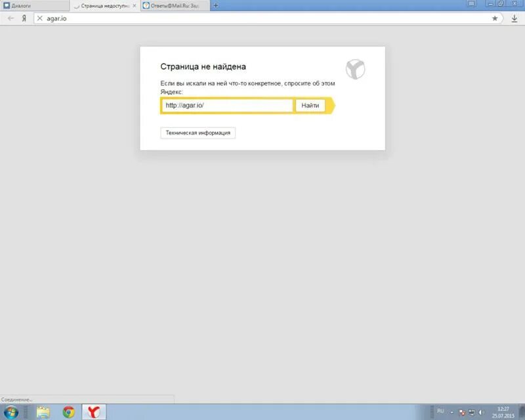Open the clock showing 12:27

coord(503,412)
